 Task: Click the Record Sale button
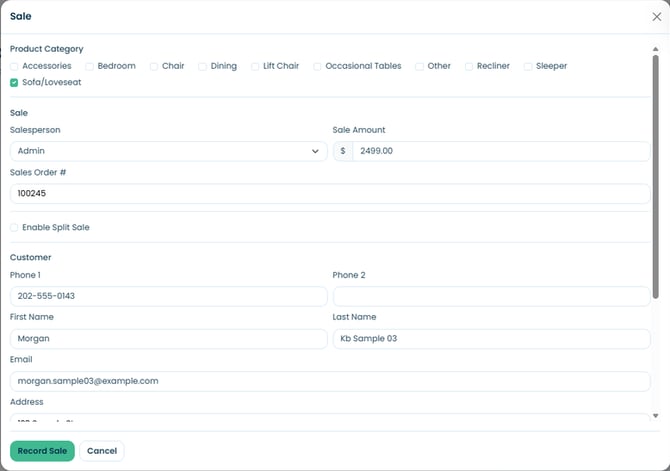point(42,451)
